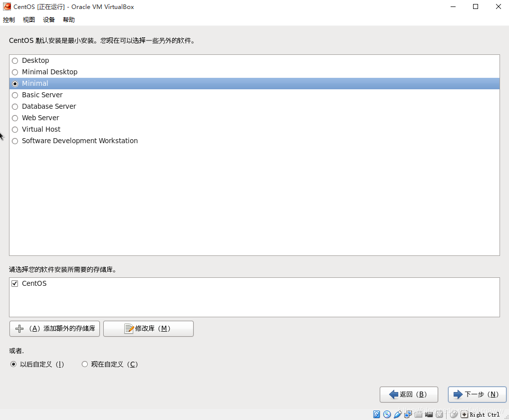
Task: Open the 视图 menu
Action: pos(29,20)
